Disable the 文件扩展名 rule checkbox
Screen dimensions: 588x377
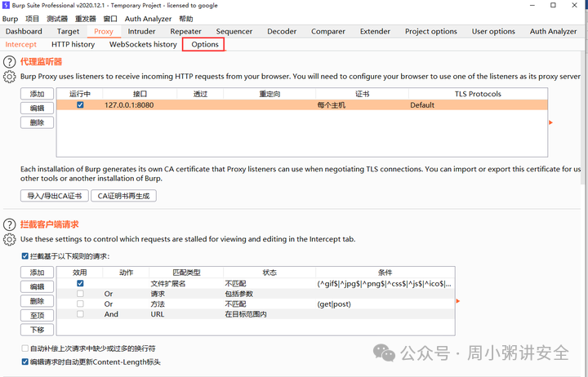[x=80, y=283]
